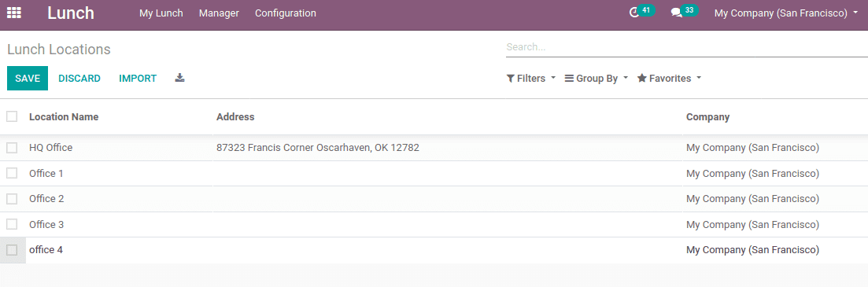868x287 pixels.
Task: Open the Manager menu
Action: tap(219, 13)
